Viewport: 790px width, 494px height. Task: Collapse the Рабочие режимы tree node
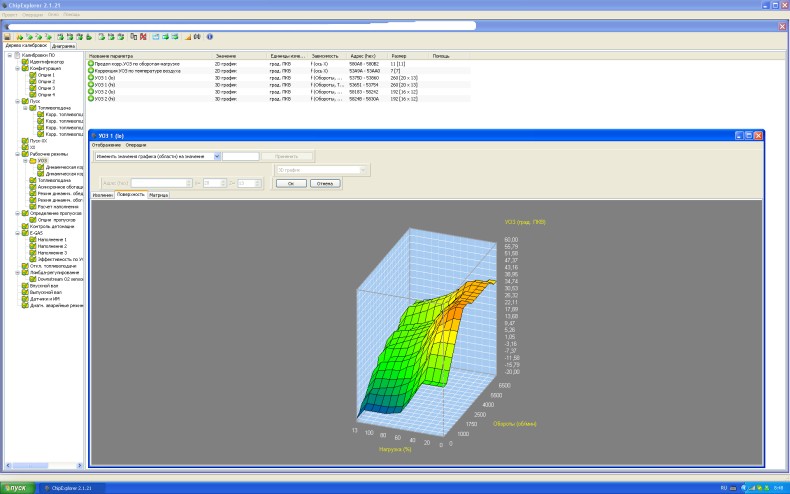coord(20,153)
